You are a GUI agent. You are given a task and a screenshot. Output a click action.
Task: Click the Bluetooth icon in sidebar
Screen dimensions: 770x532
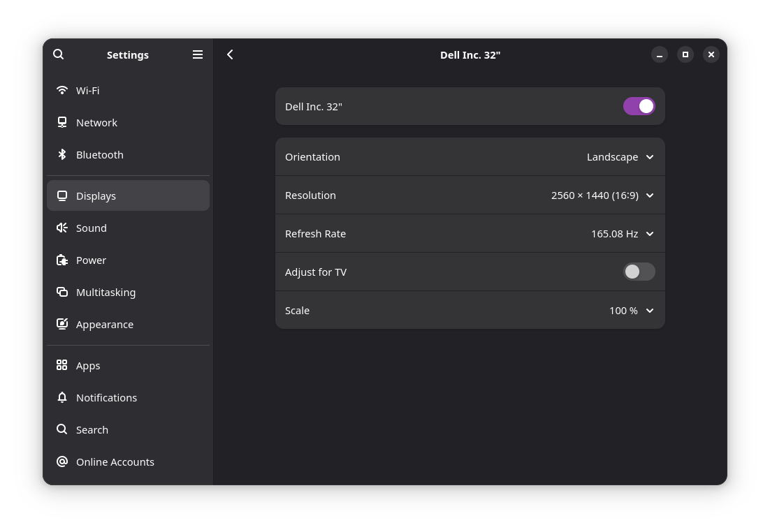62,154
